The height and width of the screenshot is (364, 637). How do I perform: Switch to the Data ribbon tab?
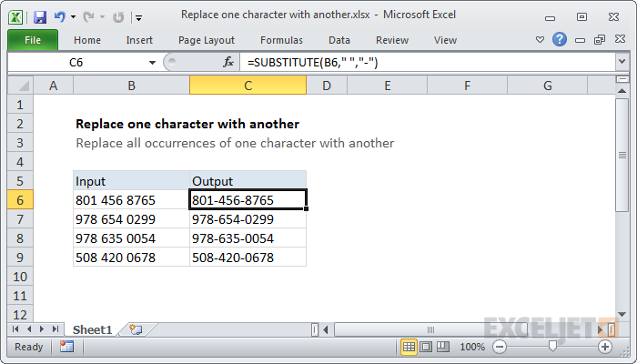point(339,40)
